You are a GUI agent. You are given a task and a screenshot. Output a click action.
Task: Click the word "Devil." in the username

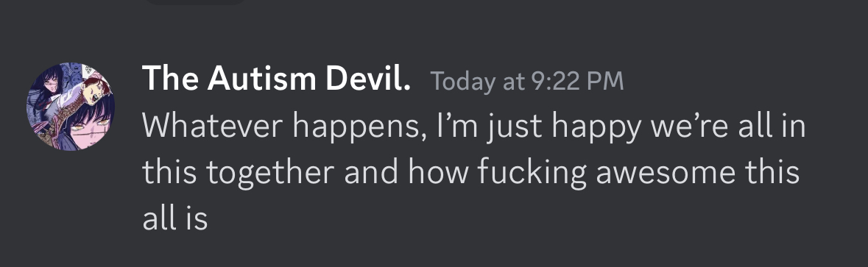pos(367,79)
